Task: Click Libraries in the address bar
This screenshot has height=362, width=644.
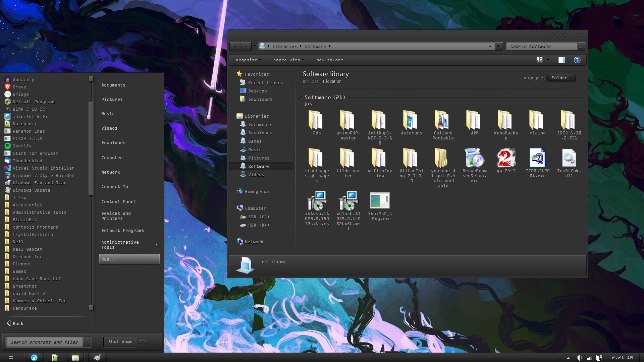Action: click(284, 46)
